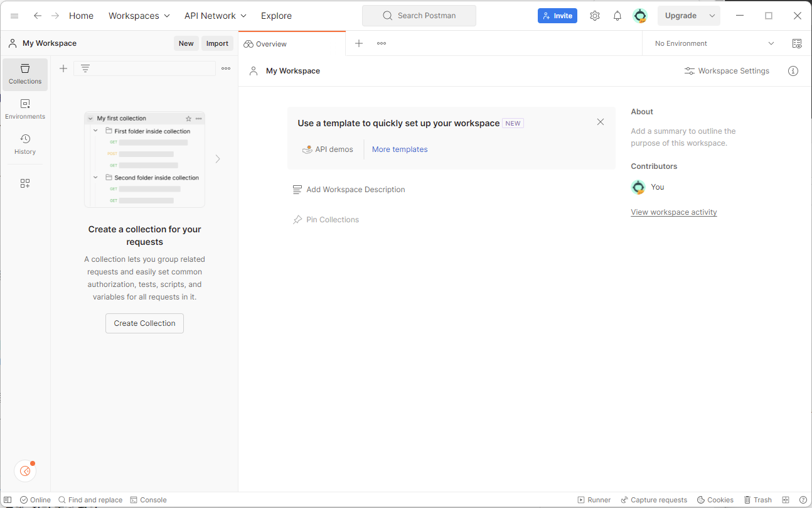
Task: Click the You contributor entry
Action: [x=648, y=187]
